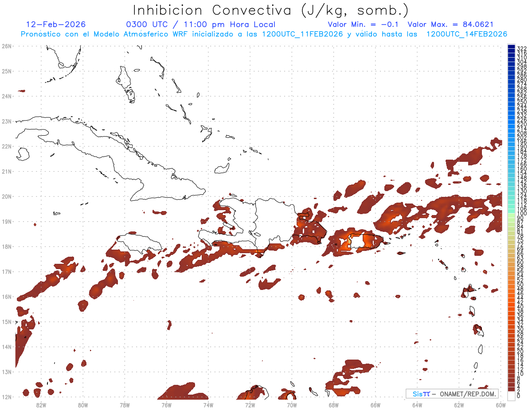Screen dimensions: 532x411
Task: Click the latitude label "16N"
Action: 6,297
